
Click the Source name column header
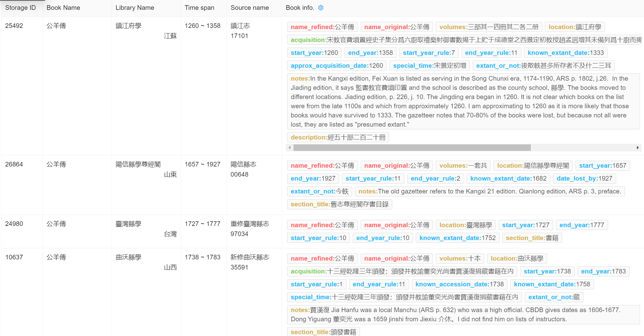[x=250, y=8]
